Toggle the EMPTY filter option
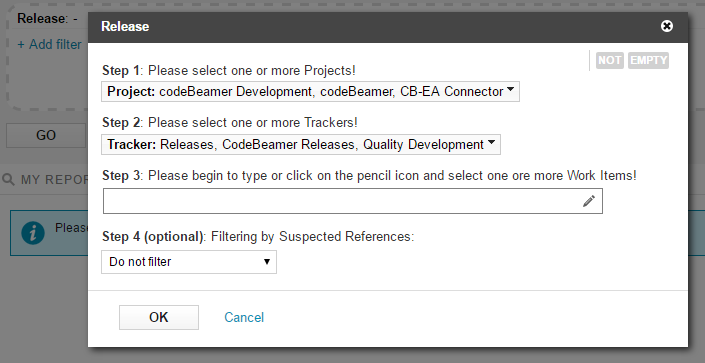705x363 pixels. click(x=648, y=60)
